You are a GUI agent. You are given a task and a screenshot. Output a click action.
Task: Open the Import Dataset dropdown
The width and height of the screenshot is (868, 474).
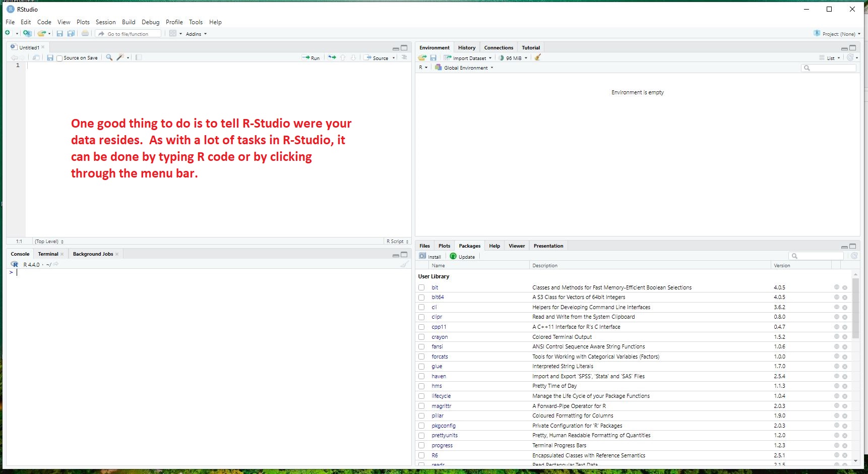click(x=468, y=58)
